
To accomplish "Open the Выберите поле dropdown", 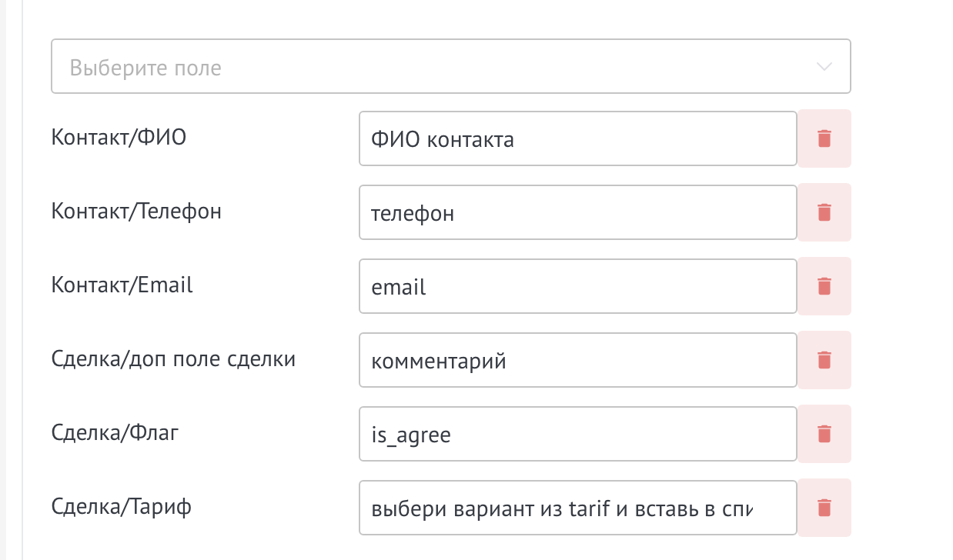I will (x=451, y=67).
